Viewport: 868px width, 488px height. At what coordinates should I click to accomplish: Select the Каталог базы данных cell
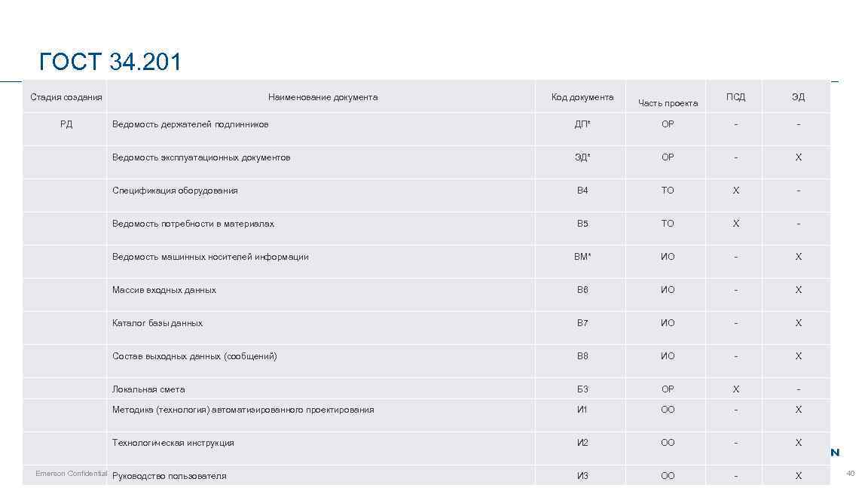[x=157, y=323]
